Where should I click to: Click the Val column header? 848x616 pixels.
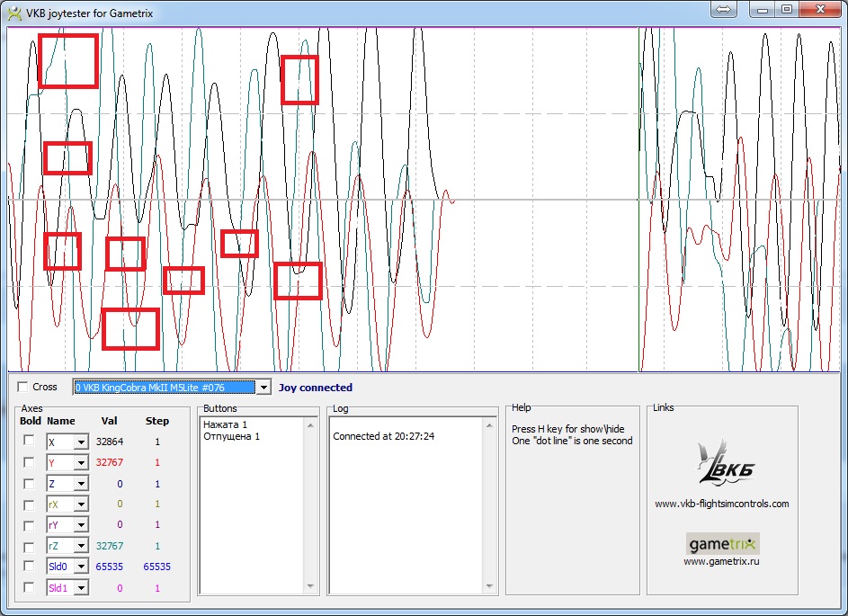[109, 421]
